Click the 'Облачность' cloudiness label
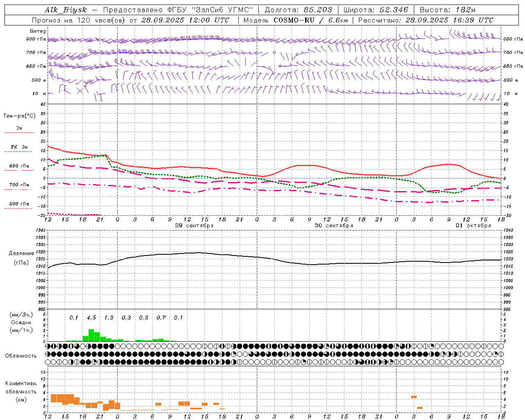 [21, 356]
